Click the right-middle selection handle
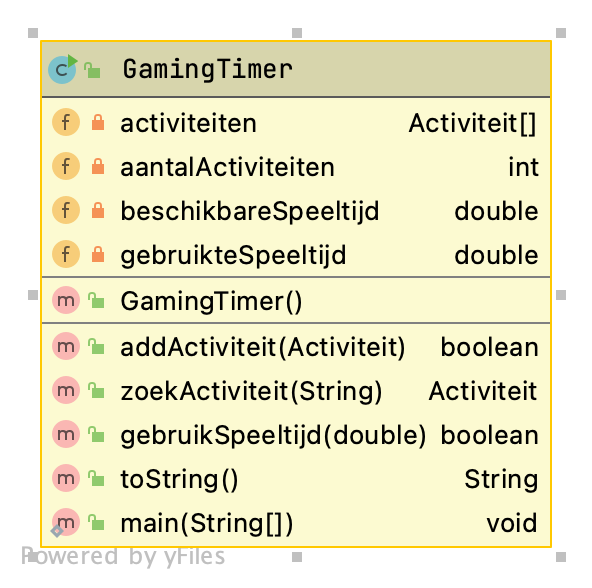The width and height of the screenshot is (592, 588). point(561,295)
